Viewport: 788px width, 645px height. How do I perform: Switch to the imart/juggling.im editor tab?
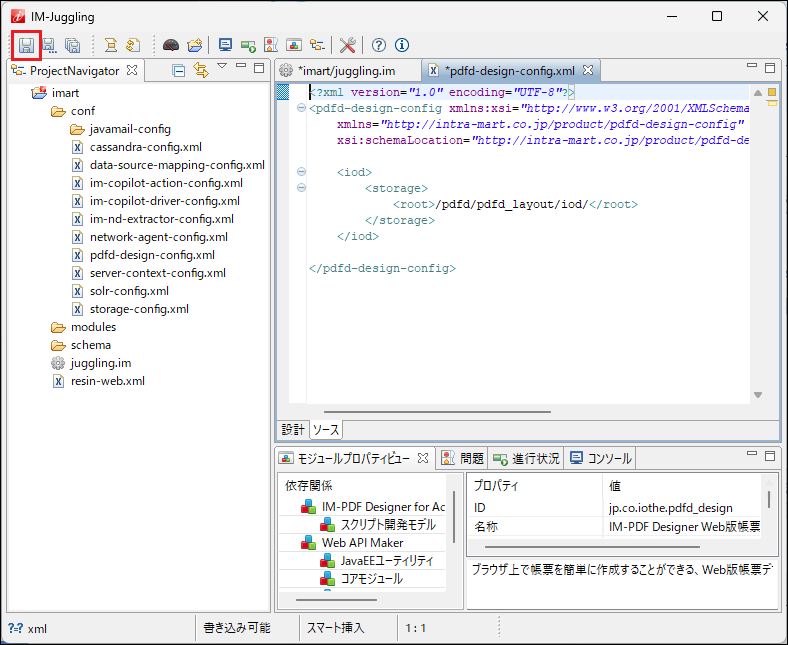coord(345,71)
